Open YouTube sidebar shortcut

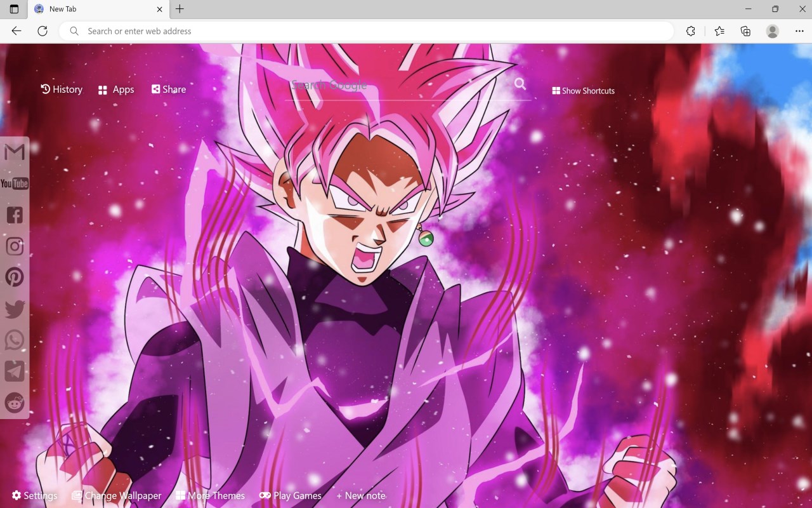click(15, 184)
